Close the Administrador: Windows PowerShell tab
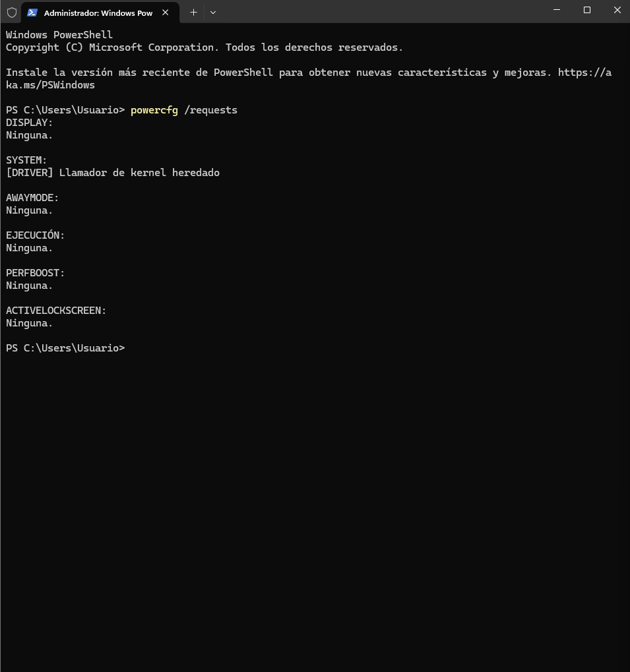 click(x=166, y=13)
